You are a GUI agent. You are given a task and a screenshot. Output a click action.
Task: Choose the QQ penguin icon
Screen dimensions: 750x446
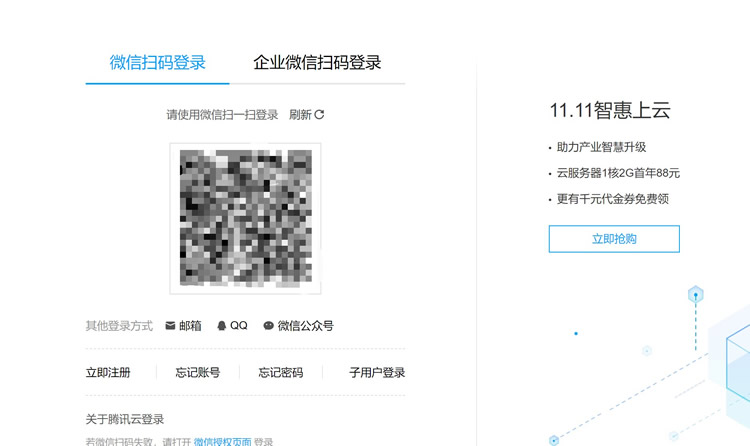pyautogui.click(x=222, y=326)
